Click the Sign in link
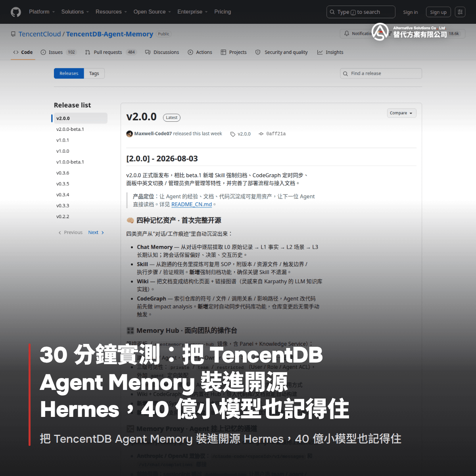This screenshot has height=476, width=476. [410, 12]
